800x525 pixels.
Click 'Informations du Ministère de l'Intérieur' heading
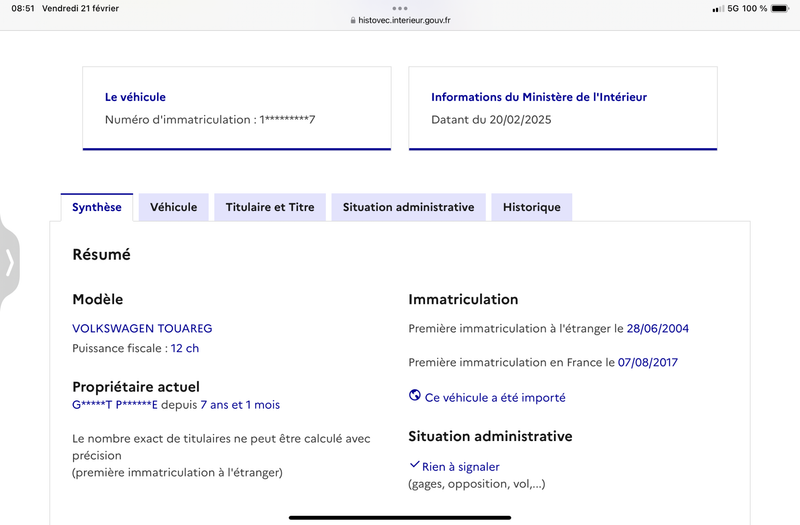point(539,97)
